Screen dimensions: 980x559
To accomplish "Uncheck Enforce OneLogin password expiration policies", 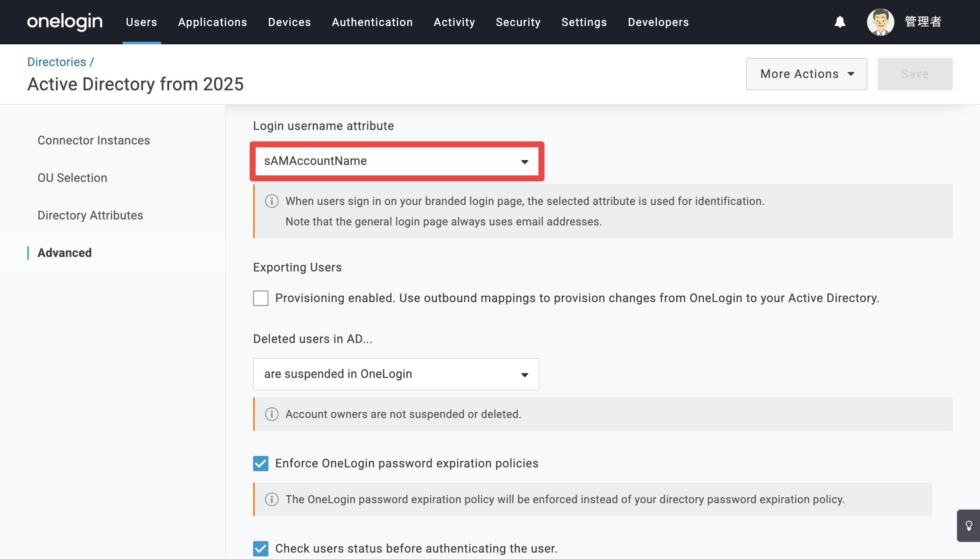I will [261, 464].
